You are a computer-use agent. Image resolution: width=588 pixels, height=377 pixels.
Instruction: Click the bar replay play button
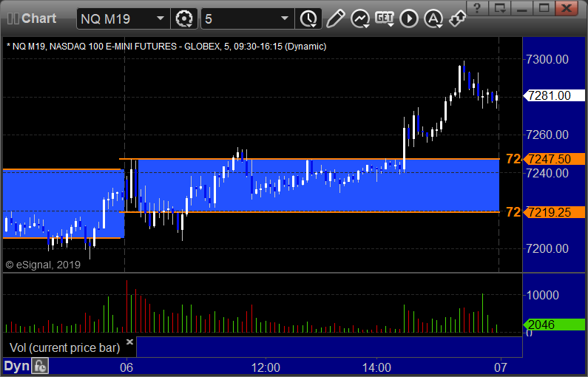[x=409, y=18]
